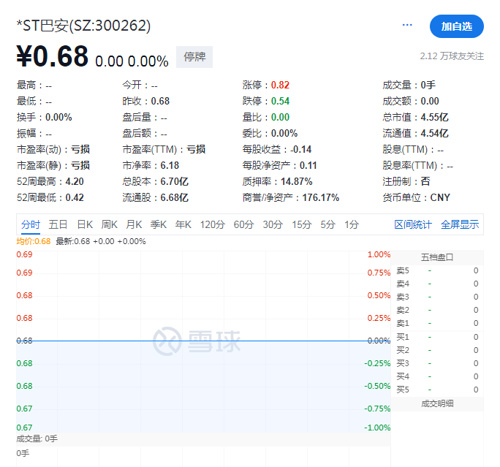
Task: Click the 买5 order book row
Action: tap(437, 390)
